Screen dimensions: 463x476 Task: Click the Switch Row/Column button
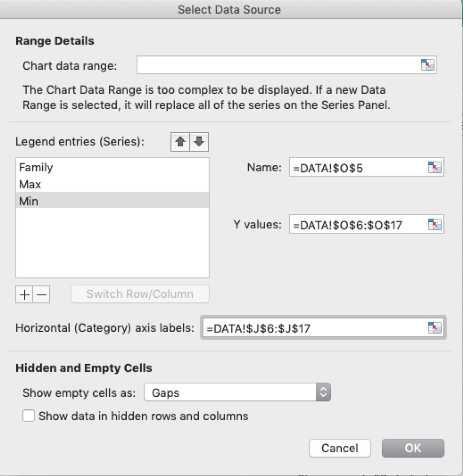[x=140, y=294]
